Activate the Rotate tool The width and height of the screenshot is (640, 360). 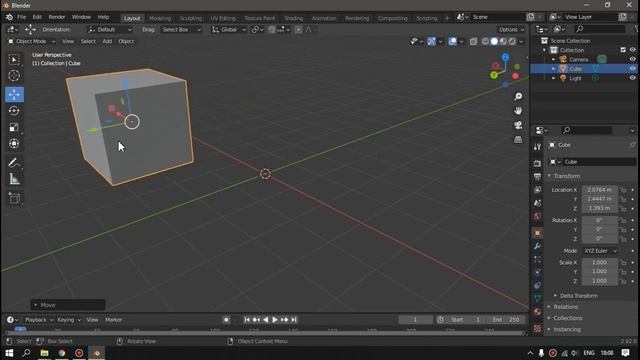(14, 111)
